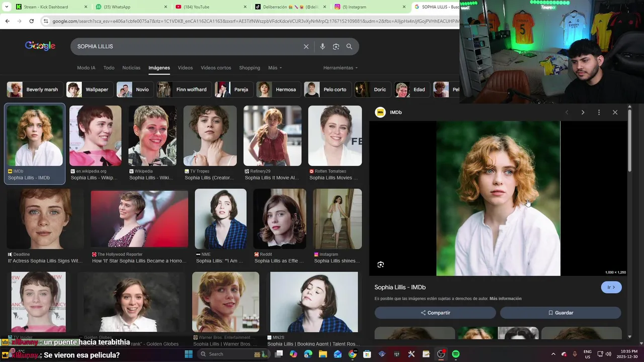The width and height of the screenshot is (644, 362).
Task: Open the Windows Start menu
Action: [x=189, y=354]
